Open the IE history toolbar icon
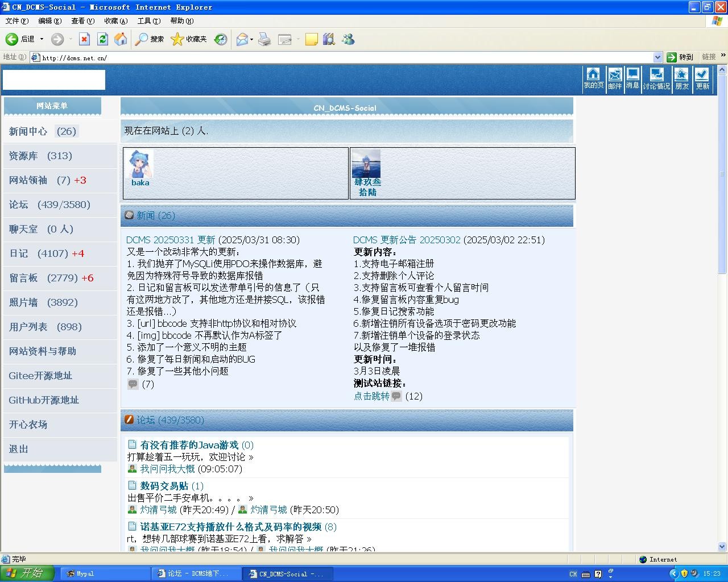The height and width of the screenshot is (582, 728). coord(221,39)
